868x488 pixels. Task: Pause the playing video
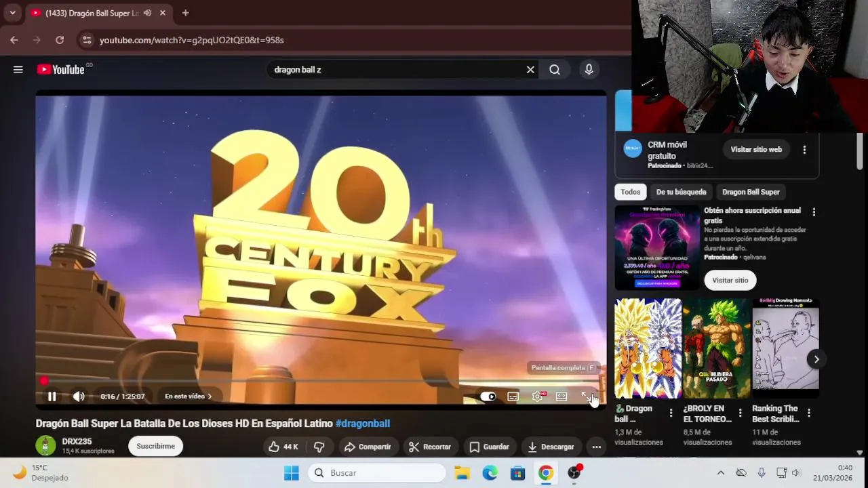point(52,396)
